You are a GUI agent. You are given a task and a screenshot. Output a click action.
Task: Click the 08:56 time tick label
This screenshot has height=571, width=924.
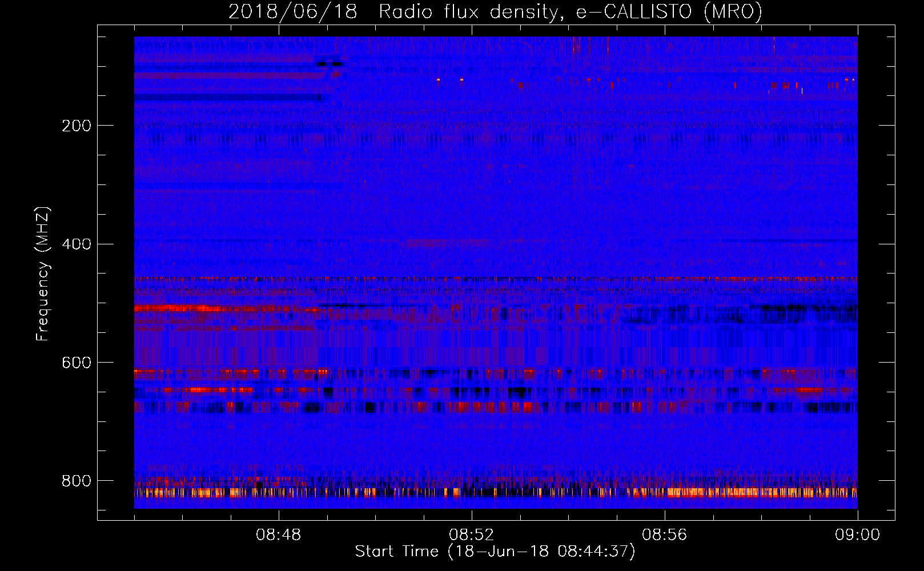point(665,535)
